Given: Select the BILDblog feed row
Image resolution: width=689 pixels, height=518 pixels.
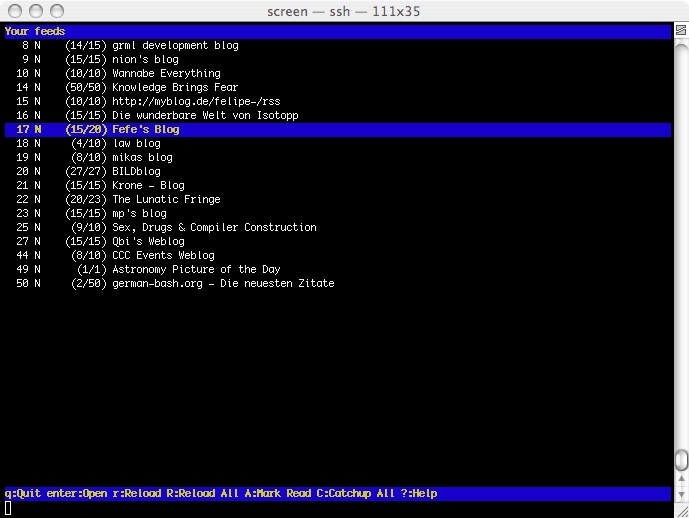Looking at the screenshot, I should [337, 171].
